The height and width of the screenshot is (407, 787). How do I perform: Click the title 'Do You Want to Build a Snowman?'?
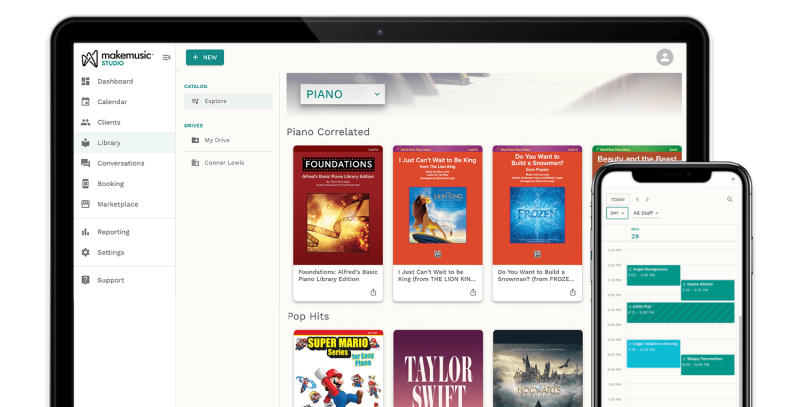coord(536,276)
